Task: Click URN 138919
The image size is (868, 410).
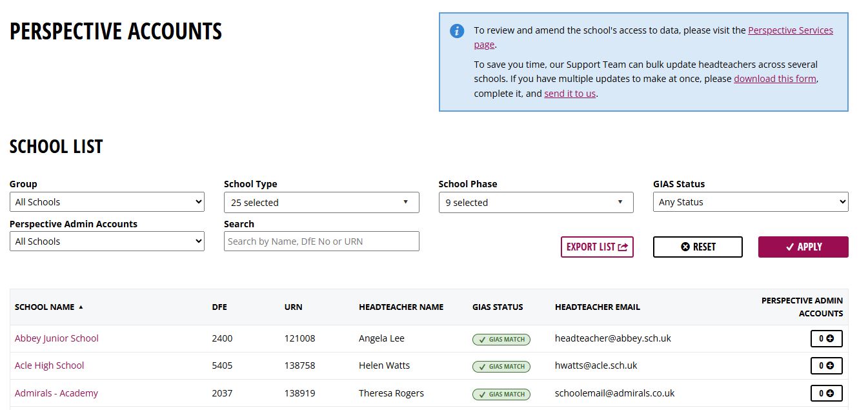Action: click(x=299, y=393)
